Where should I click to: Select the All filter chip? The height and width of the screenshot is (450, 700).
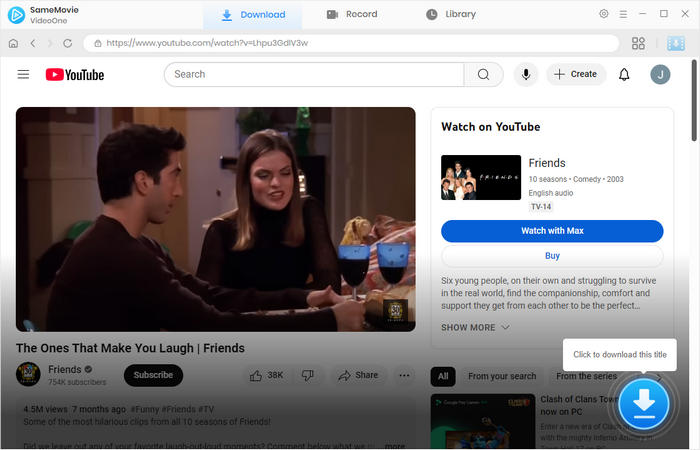click(443, 376)
